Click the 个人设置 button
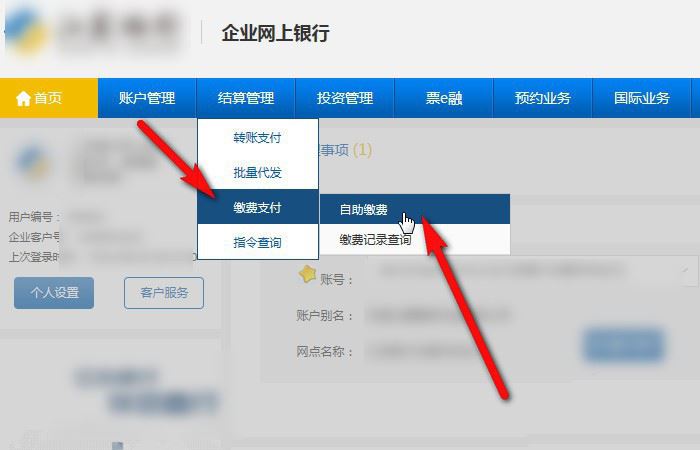700x450 pixels. [54, 293]
